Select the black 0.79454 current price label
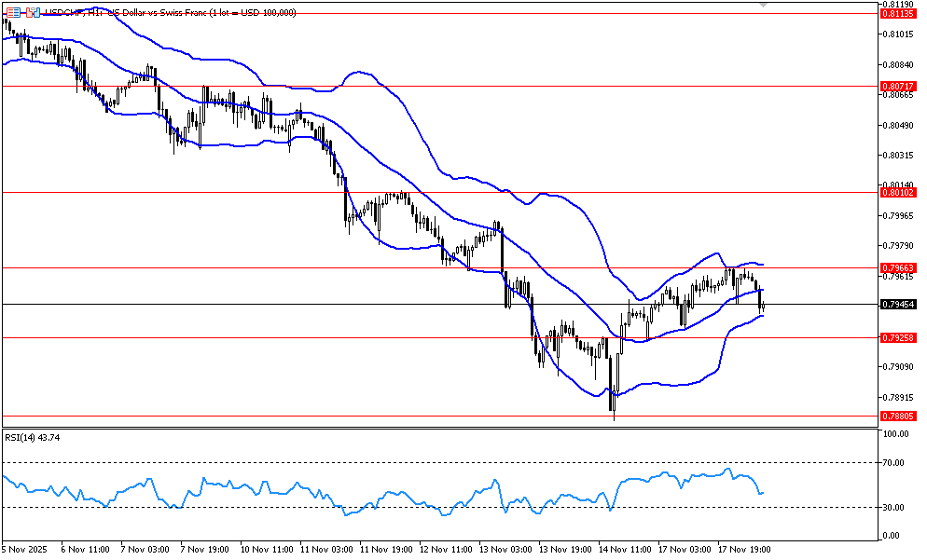Image resolution: width=927 pixels, height=560 pixels. coord(897,304)
